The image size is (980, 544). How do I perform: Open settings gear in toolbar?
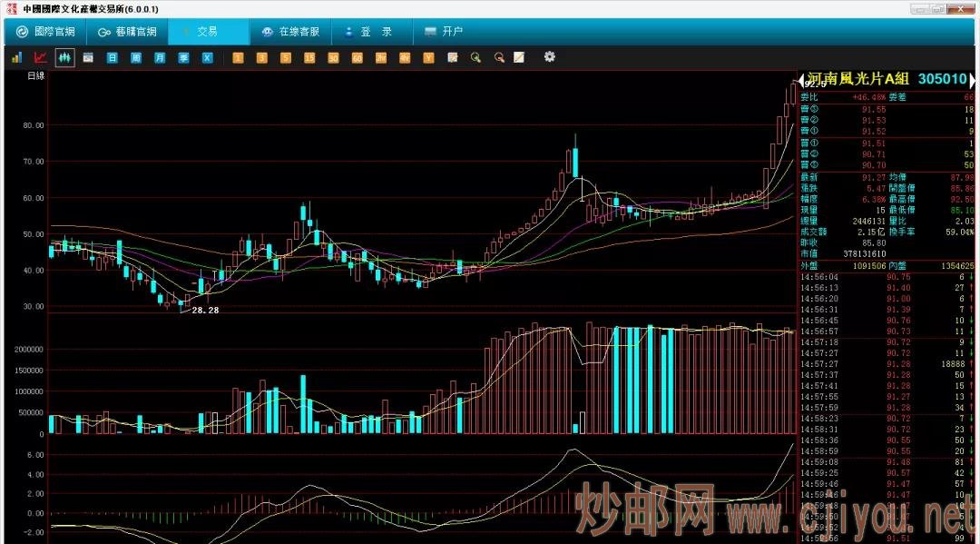pyautogui.click(x=549, y=57)
